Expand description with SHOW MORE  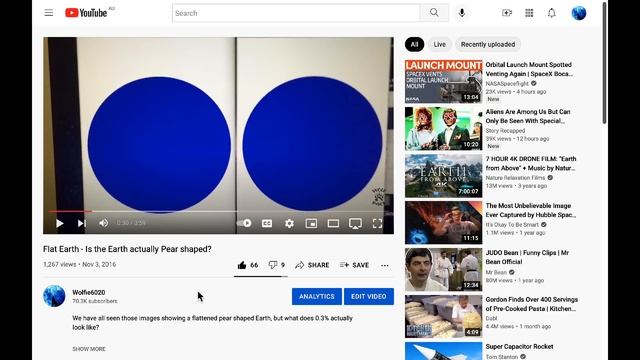click(89, 349)
